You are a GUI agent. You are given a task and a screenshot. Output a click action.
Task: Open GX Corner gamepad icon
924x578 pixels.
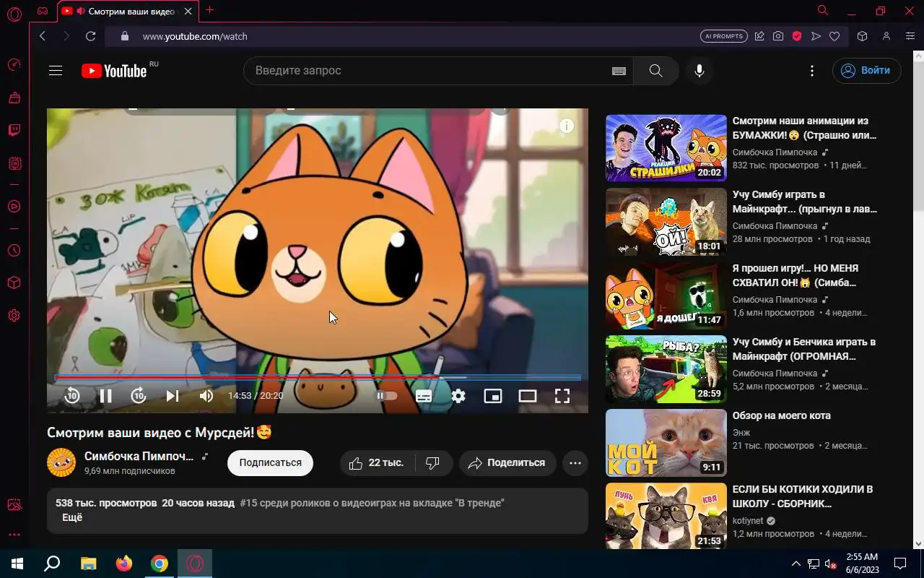[x=43, y=11]
